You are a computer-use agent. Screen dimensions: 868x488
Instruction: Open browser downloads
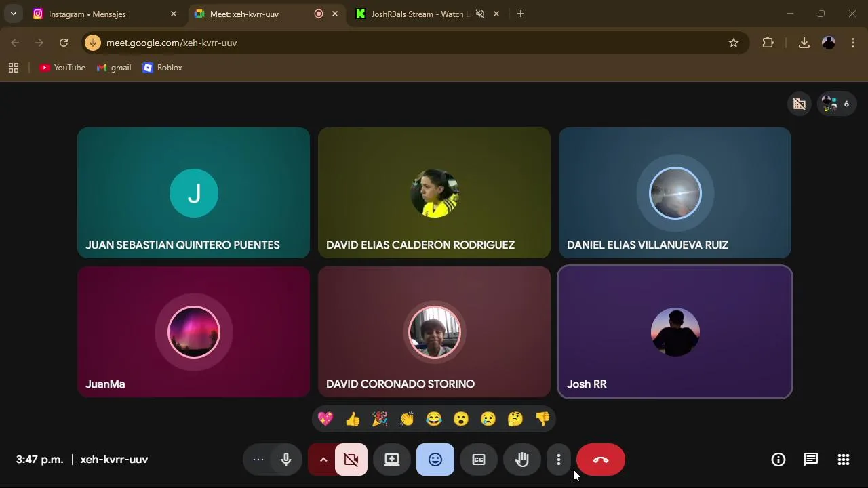pos(804,43)
